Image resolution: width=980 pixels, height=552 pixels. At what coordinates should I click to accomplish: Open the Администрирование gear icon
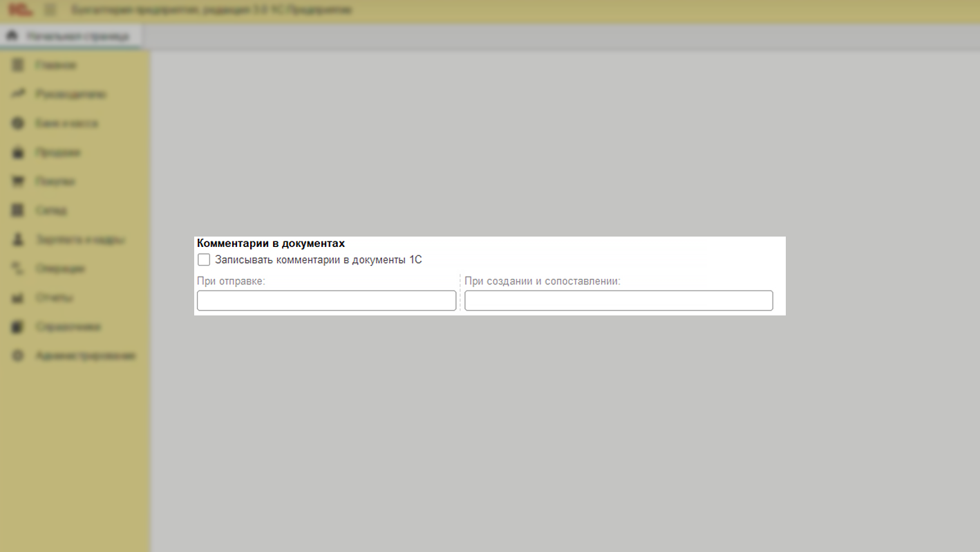click(19, 356)
